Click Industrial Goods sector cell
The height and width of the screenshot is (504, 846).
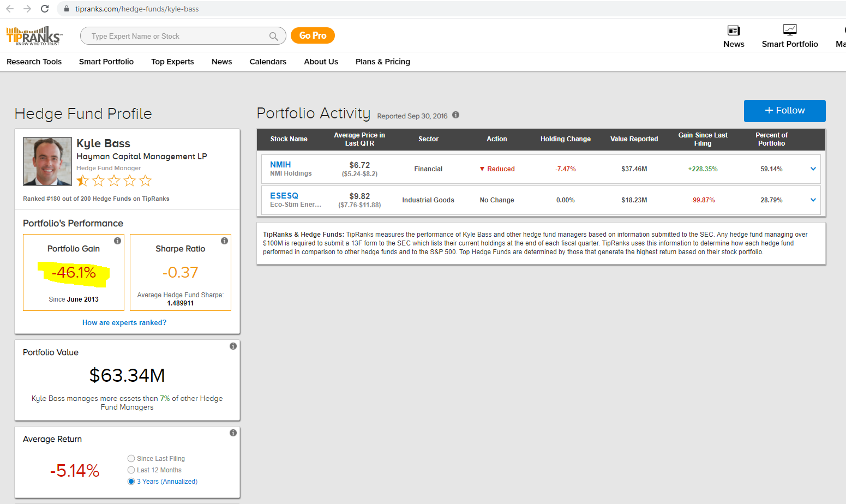428,200
